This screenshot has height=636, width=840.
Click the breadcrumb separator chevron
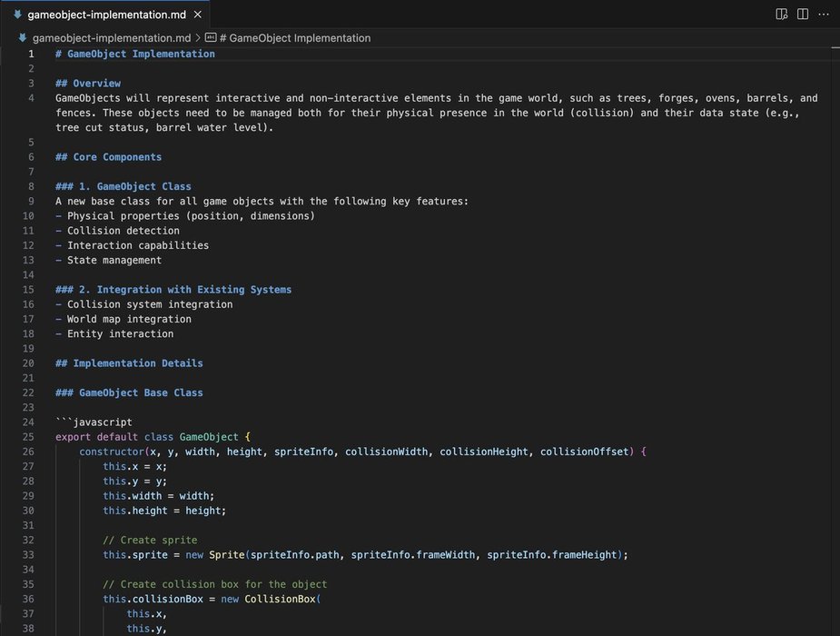[198, 38]
